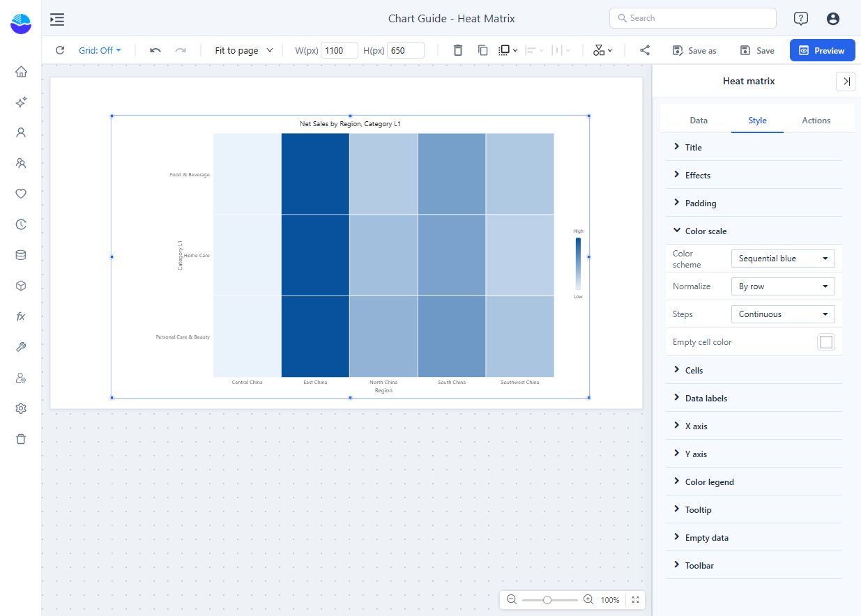Switch to the Actions tab

coord(816,121)
